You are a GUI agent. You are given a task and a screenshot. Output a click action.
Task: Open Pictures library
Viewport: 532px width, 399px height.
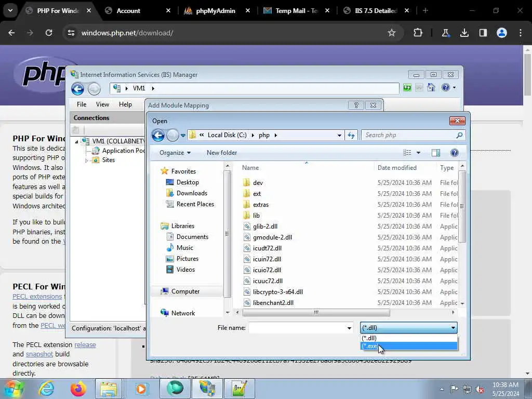187,259
